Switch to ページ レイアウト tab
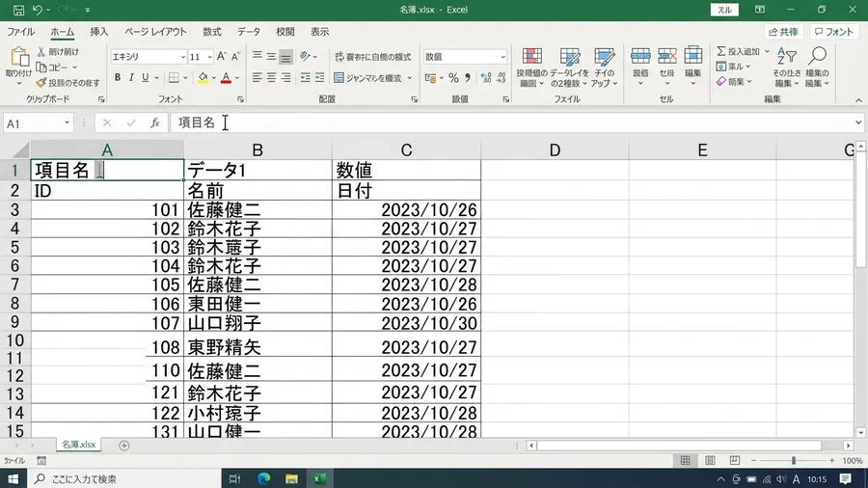 [155, 32]
